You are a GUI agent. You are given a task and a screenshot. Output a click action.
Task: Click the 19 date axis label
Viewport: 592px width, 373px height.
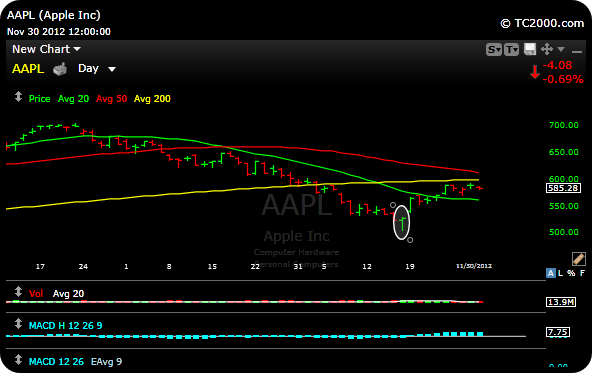(x=410, y=267)
